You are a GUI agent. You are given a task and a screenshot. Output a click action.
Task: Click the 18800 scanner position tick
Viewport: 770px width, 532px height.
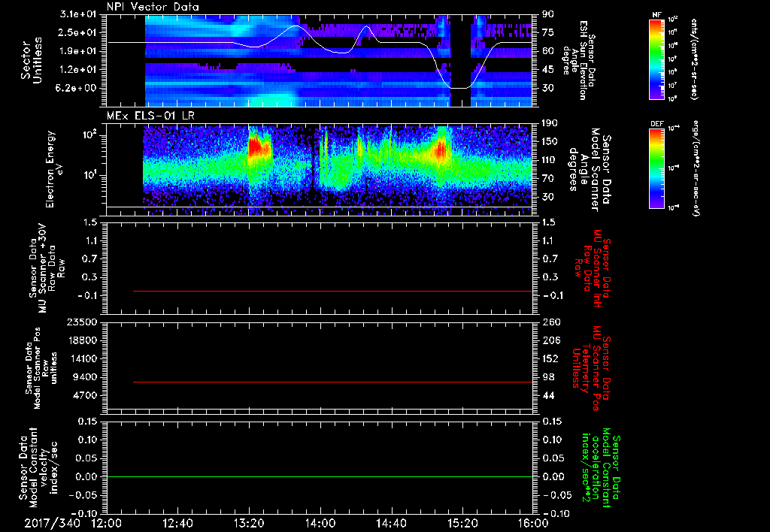tap(82, 340)
